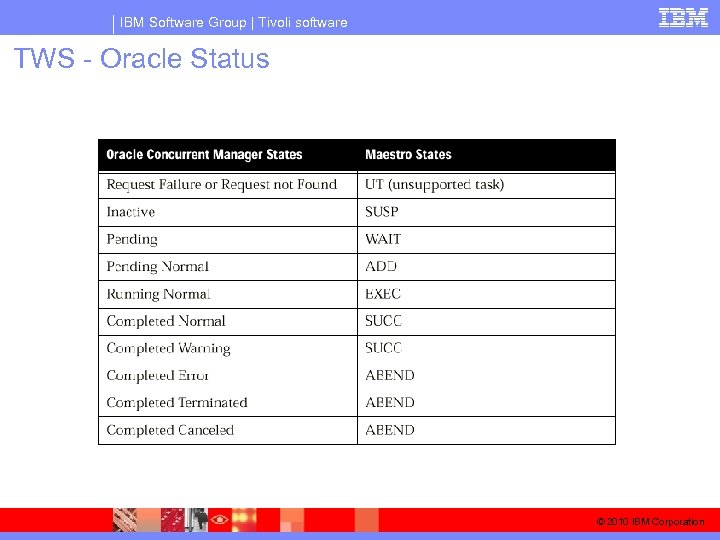Select SUCC beside Completed Normal

click(486, 321)
